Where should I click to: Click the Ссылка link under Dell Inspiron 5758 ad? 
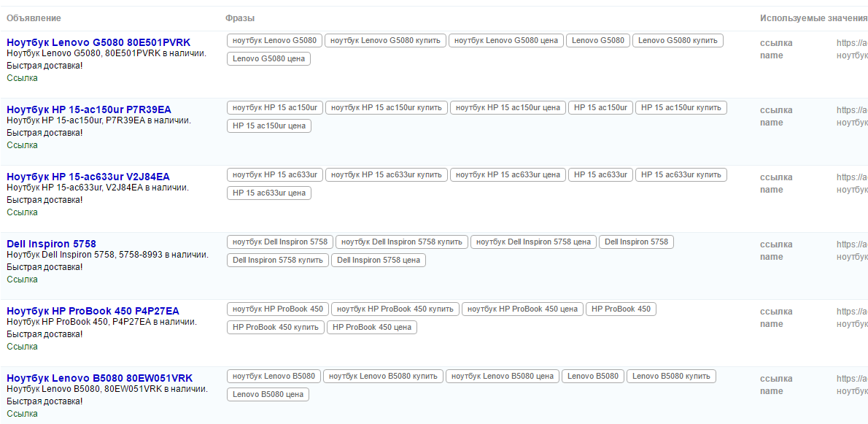tap(22, 280)
